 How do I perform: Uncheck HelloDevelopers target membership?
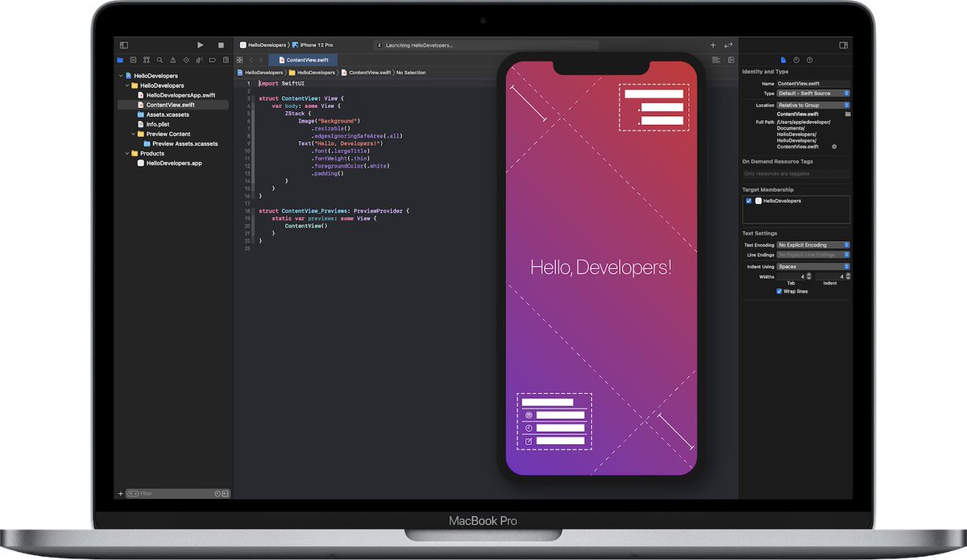749,201
